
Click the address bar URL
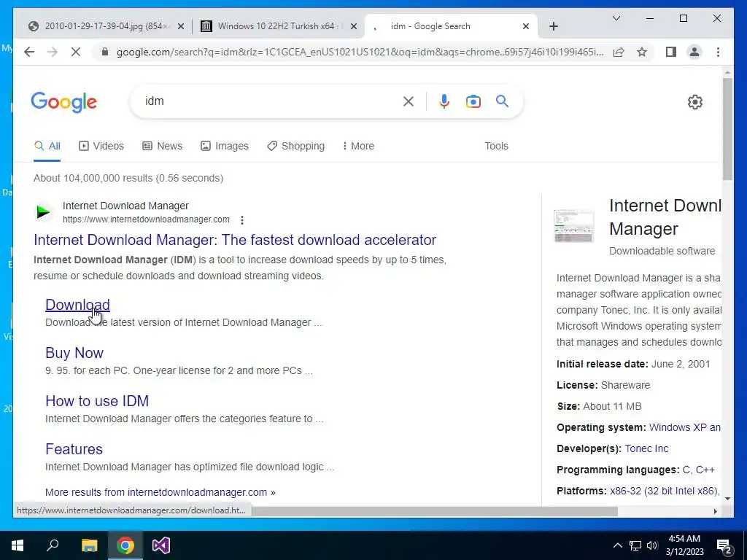(x=360, y=52)
